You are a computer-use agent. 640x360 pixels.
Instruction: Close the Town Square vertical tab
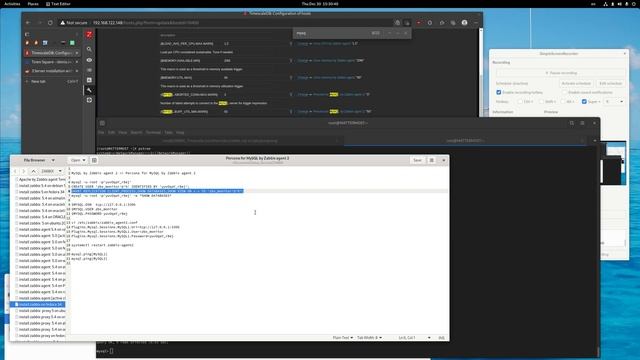[77, 62]
